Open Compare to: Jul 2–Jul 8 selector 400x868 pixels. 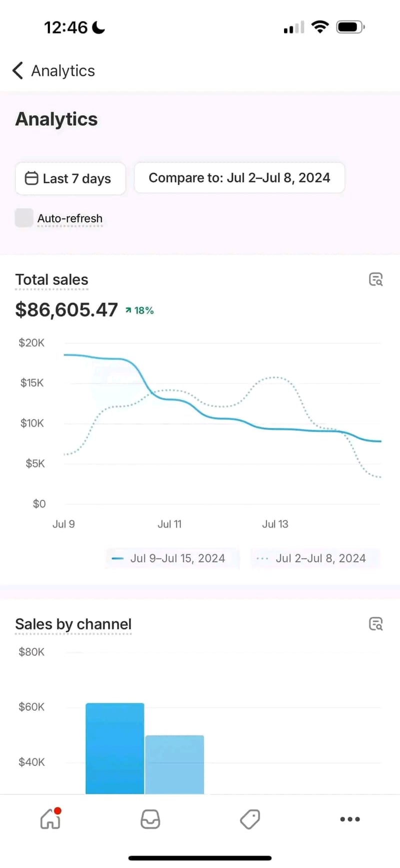tap(239, 178)
